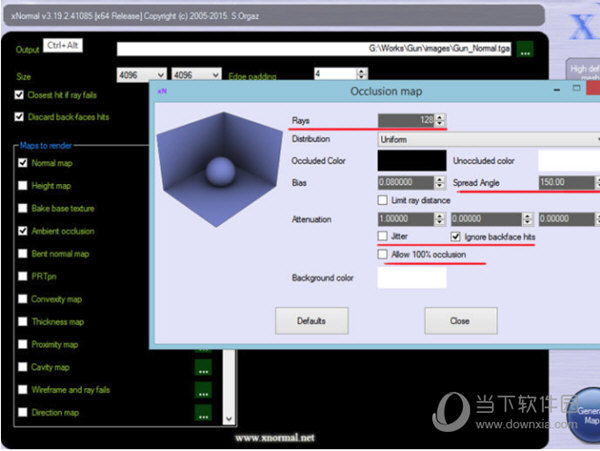Maximize the Occlusion map dialog
Image resolution: width=600 pixels, height=451 pixels.
pos(576,88)
